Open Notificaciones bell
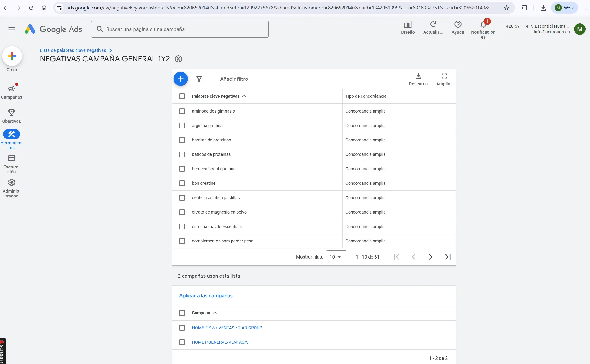590x364 pixels. pyautogui.click(x=483, y=28)
